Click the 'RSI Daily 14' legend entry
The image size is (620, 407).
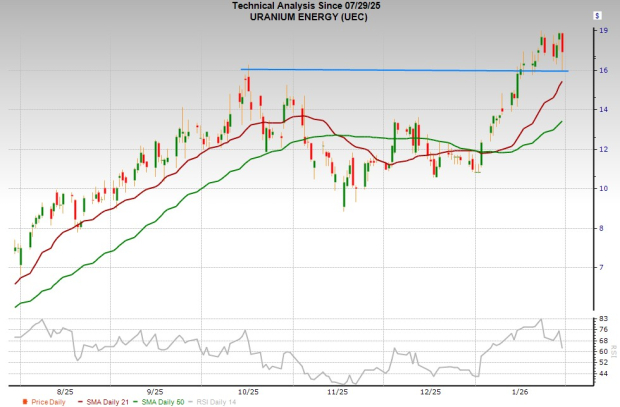(216, 402)
